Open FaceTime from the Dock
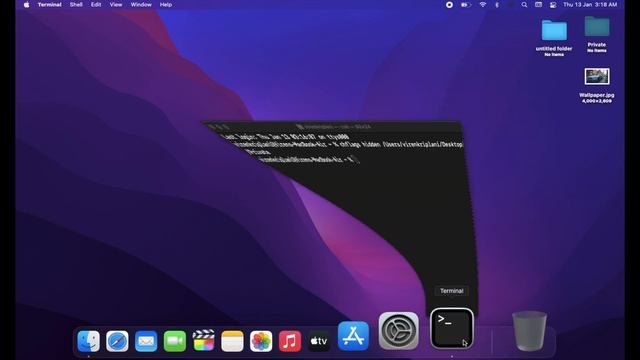Image resolution: width=640 pixels, height=360 pixels. (x=175, y=340)
